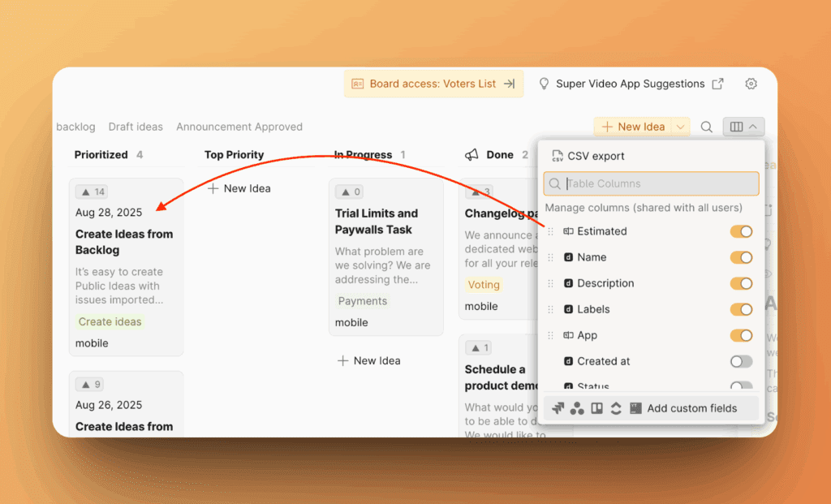This screenshot has width=831, height=504.
Task: Toggle the Labels column switch
Action: [741, 309]
